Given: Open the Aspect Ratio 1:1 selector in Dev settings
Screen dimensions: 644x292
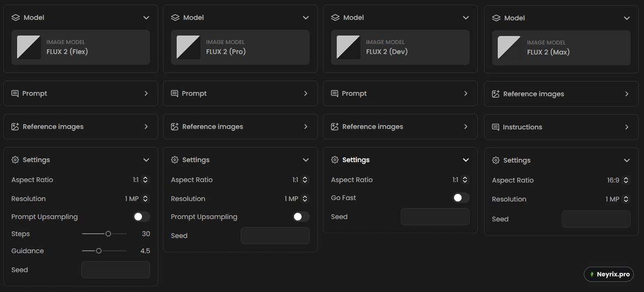Looking at the screenshot, I should [x=460, y=180].
